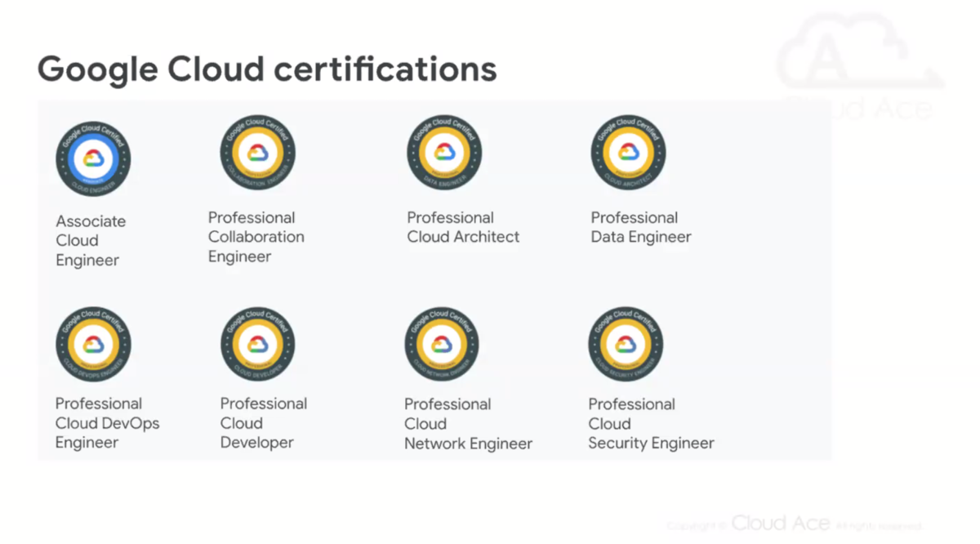The image size is (980, 544).
Task: Click the 'Professional Data Engineer' label text
Action: pyautogui.click(x=641, y=227)
